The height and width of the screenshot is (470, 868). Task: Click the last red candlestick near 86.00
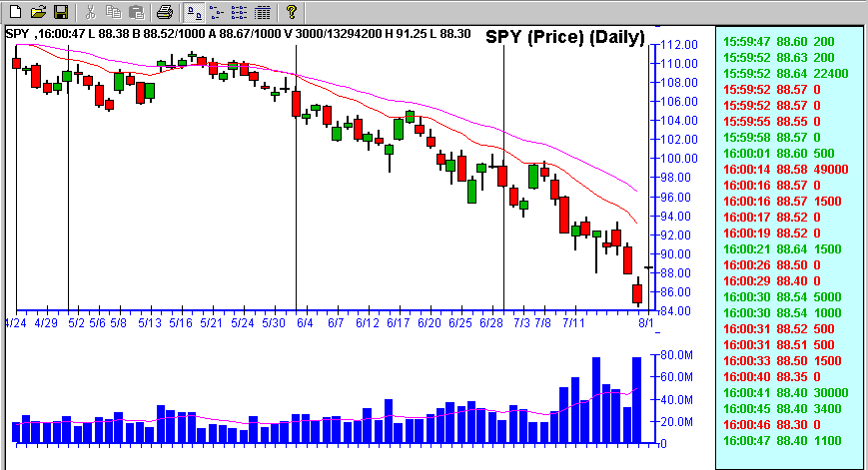coord(637,293)
